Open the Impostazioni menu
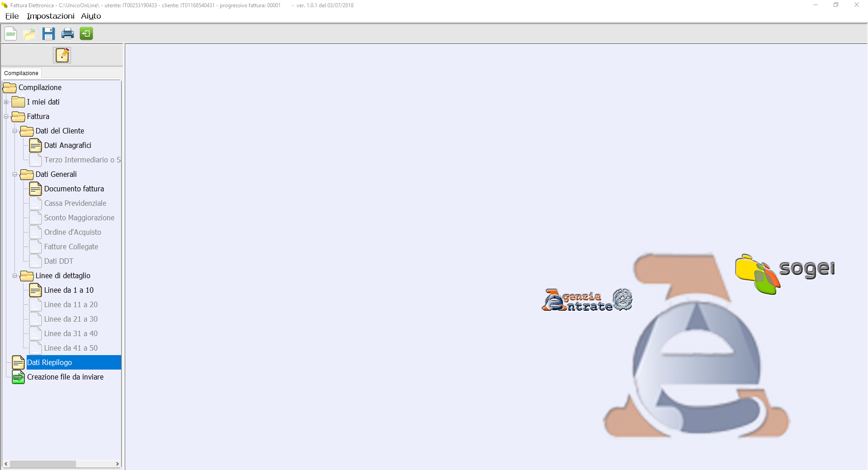Viewport: 868px width, 470px height. click(x=50, y=16)
